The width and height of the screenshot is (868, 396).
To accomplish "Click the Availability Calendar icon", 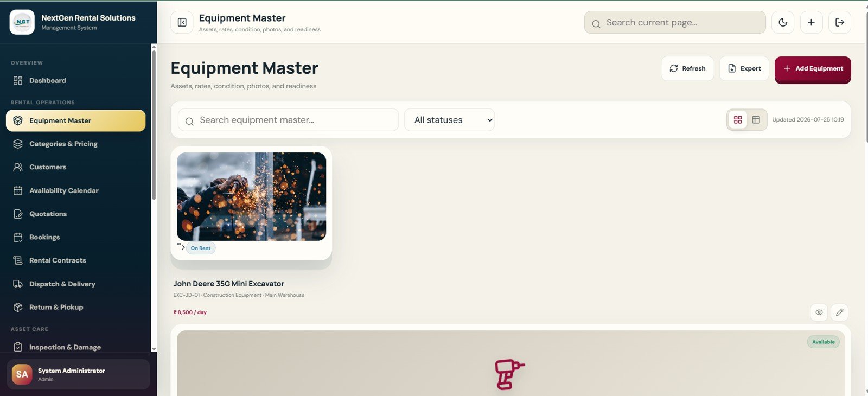I will coord(18,190).
